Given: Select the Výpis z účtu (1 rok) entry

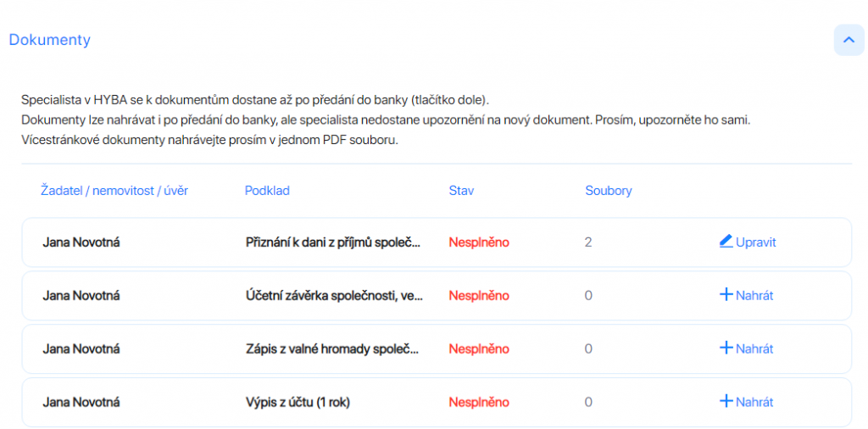Looking at the screenshot, I should [298, 403].
